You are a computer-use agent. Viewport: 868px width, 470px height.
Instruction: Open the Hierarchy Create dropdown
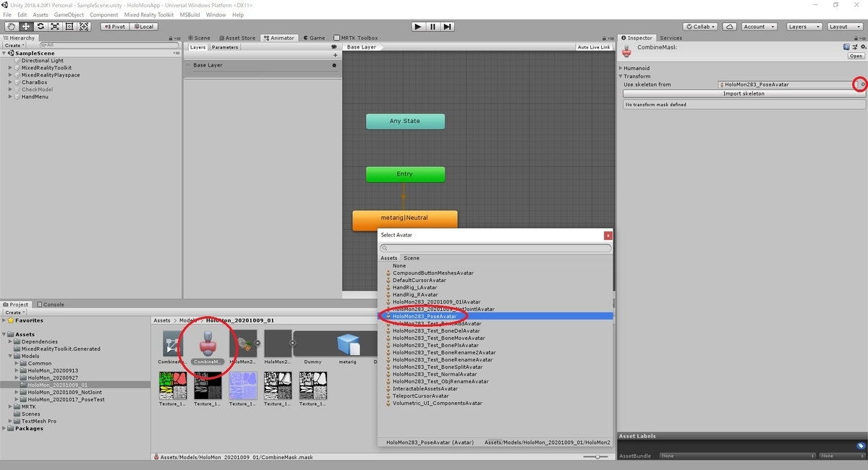tap(14, 46)
